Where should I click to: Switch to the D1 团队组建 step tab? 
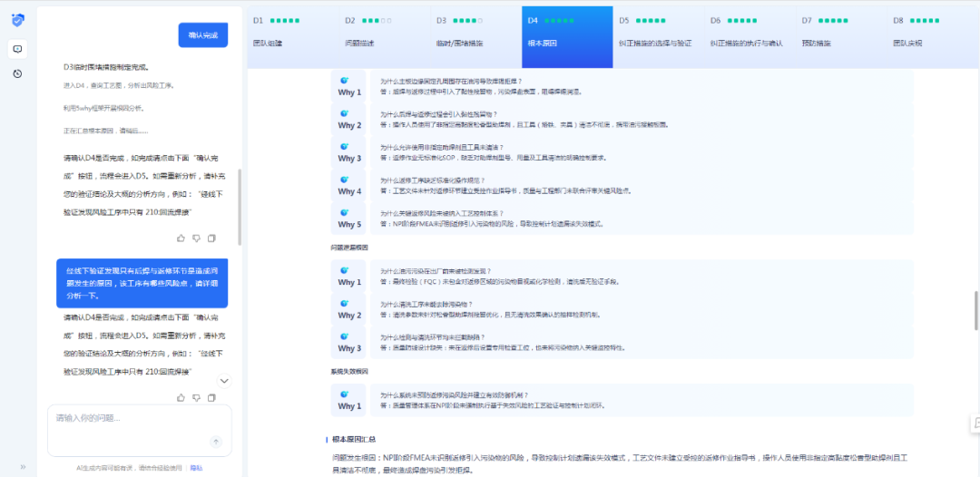point(292,31)
